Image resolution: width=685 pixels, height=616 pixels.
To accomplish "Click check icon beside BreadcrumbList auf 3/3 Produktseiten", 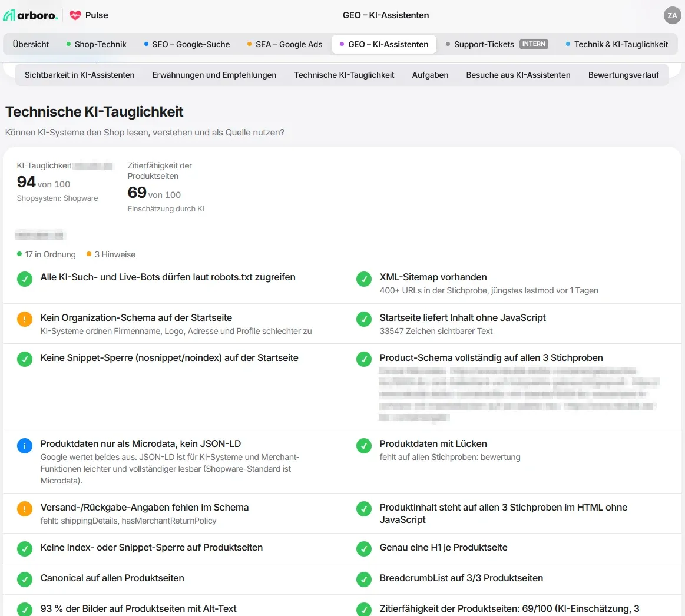I will pos(363,579).
